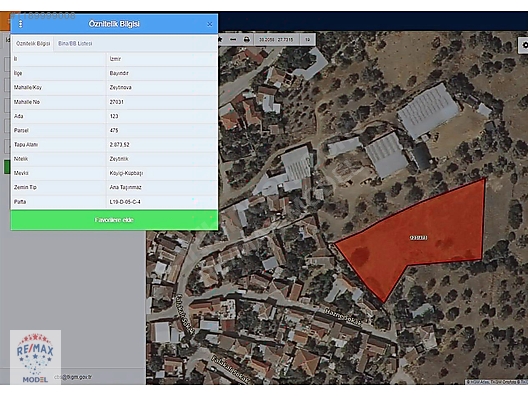Click the minus icon in map toolbar

click(233, 40)
